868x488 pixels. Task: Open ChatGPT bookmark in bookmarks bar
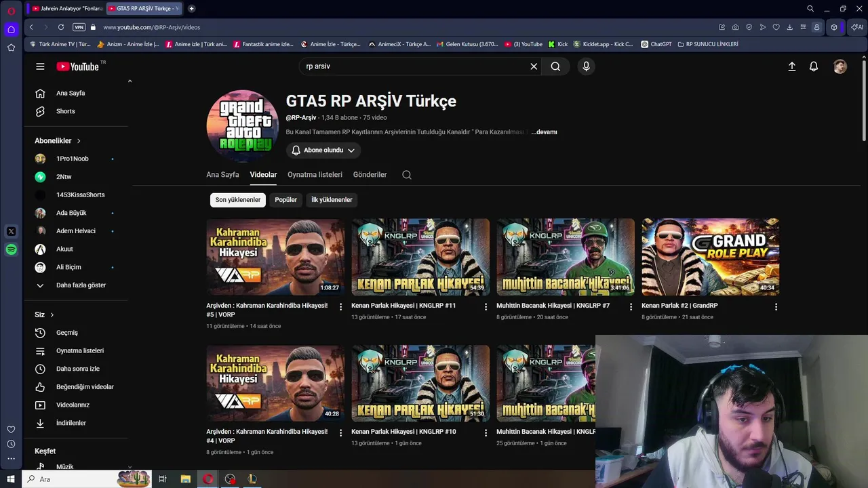656,44
